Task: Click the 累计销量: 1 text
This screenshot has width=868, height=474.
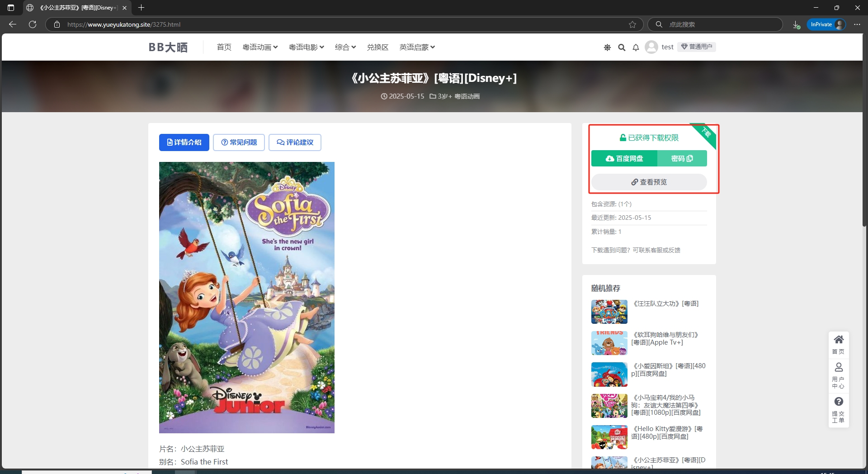Action: tap(606, 232)
